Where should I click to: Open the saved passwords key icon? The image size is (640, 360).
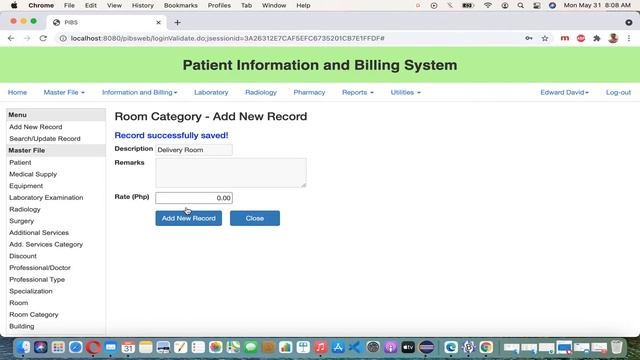[529, 38]
